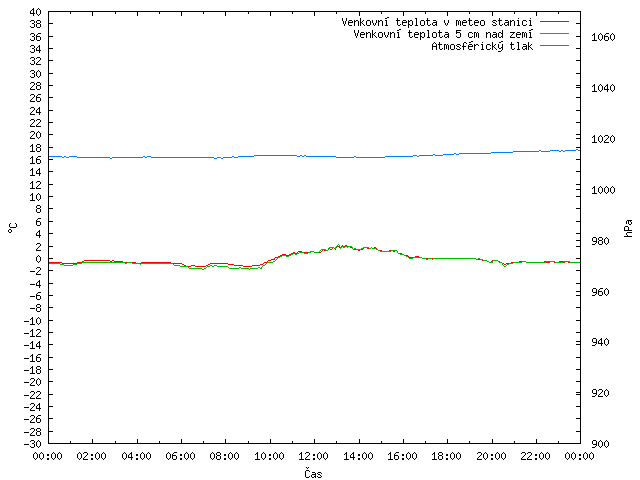Click the red legend line sample
Viewport: 640px width, 480px height.
tap(554, 21)
